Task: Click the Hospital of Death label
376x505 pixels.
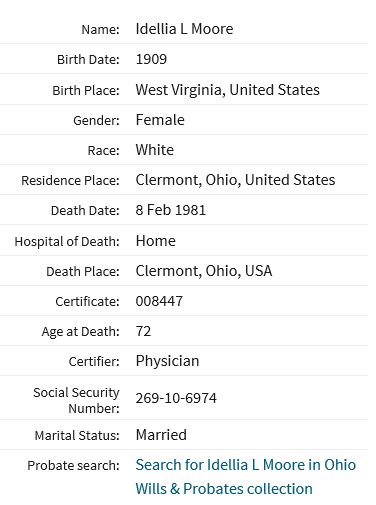Action: 67,241
